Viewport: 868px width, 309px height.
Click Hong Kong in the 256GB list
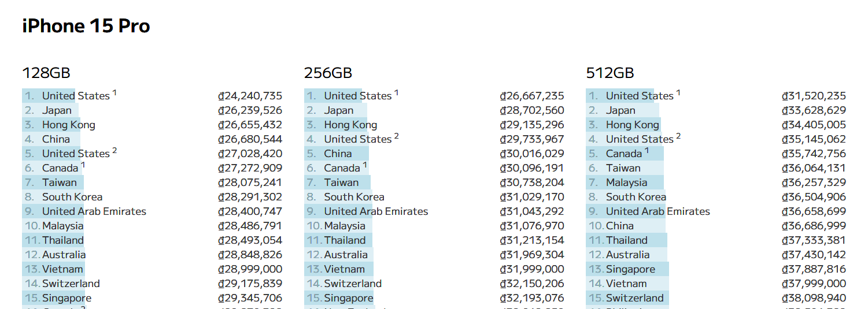[x=350, y=125]
